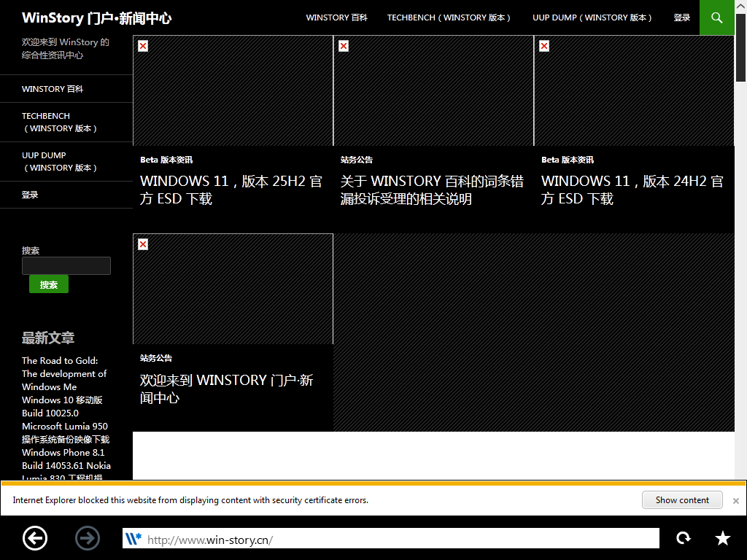Click broken image icon above welcome article
The image size is (747, 560).
[143, 244]
